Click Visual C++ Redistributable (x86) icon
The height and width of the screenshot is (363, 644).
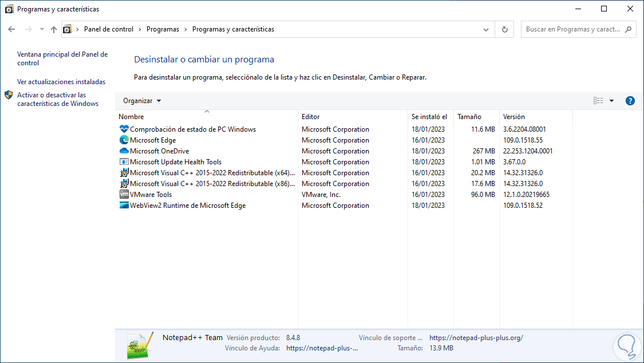(124, 184)
